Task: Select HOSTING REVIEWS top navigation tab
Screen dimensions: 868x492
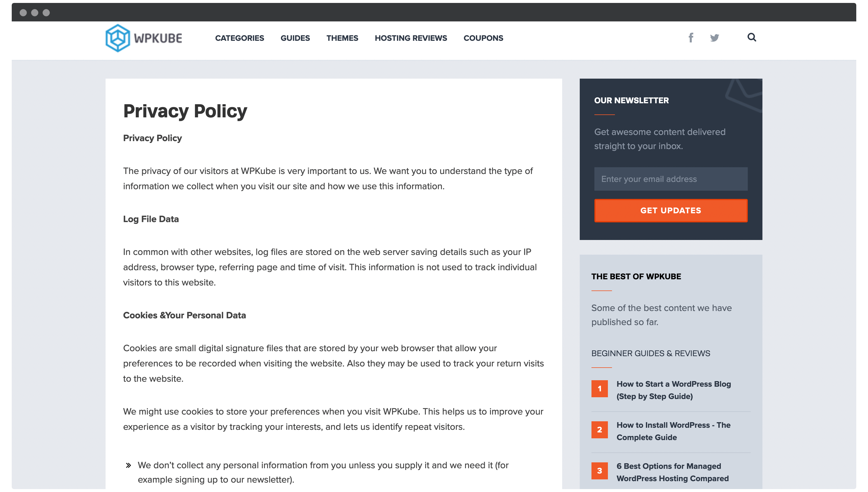Action: pyautogui.click(x=411, y=38)
